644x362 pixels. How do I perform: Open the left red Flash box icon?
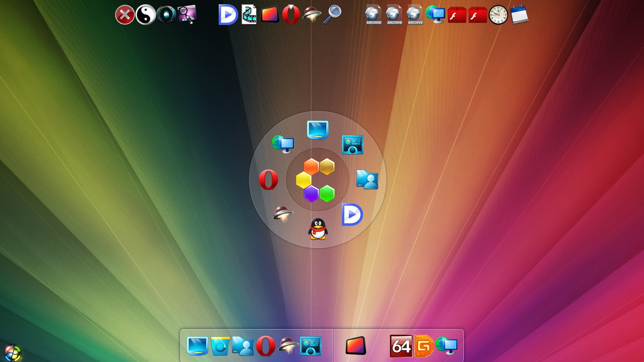[x=457, y=15]
